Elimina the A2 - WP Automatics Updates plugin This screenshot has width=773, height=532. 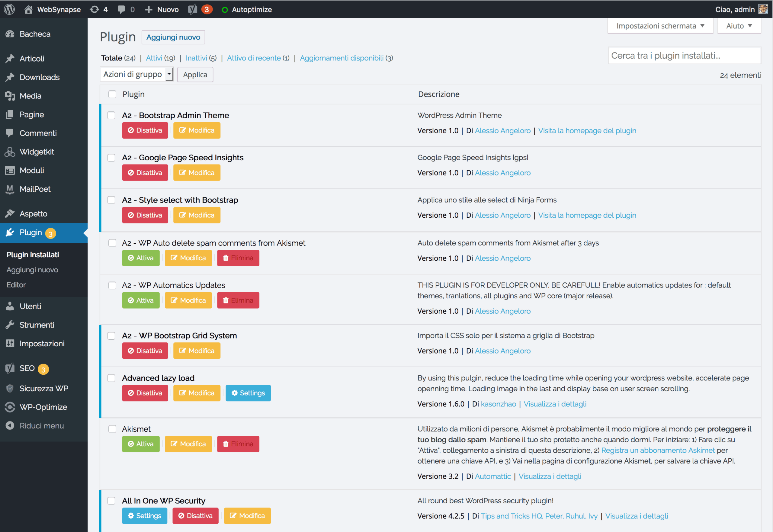click(238, 300)
